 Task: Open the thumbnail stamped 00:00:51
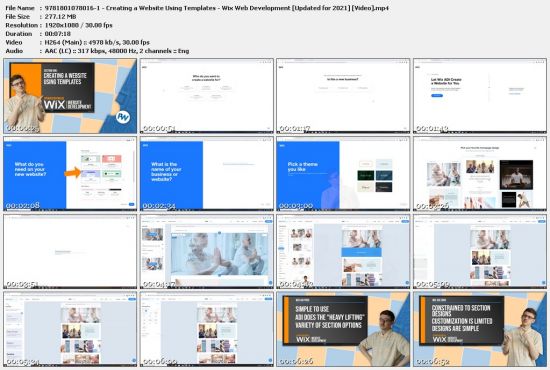tap(207, 96)
